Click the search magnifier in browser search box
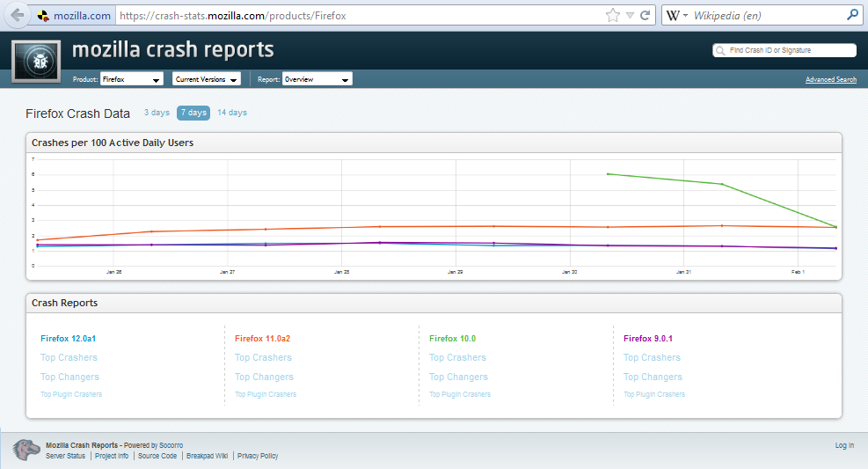This screenshot has height=469, width=868. coord(851,15)
